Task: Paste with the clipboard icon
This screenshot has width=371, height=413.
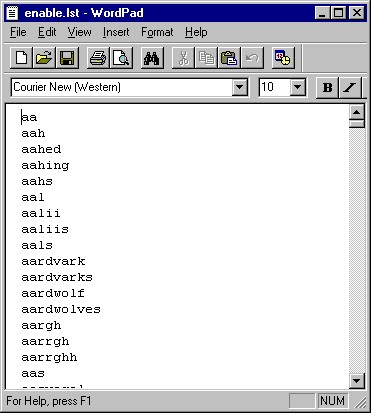Action: pos(229,58)
